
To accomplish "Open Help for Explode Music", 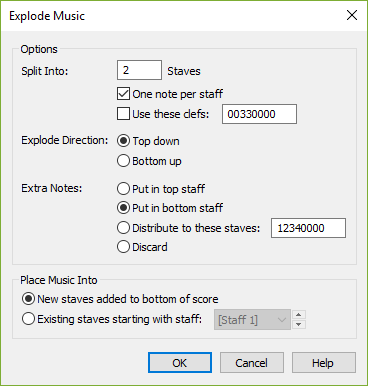I will point(324,363).
